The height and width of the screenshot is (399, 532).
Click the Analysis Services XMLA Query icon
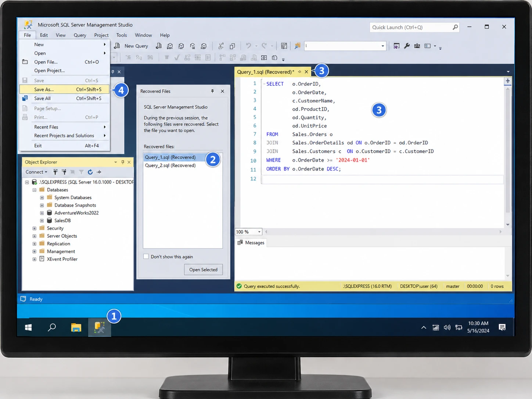point(193,46)
